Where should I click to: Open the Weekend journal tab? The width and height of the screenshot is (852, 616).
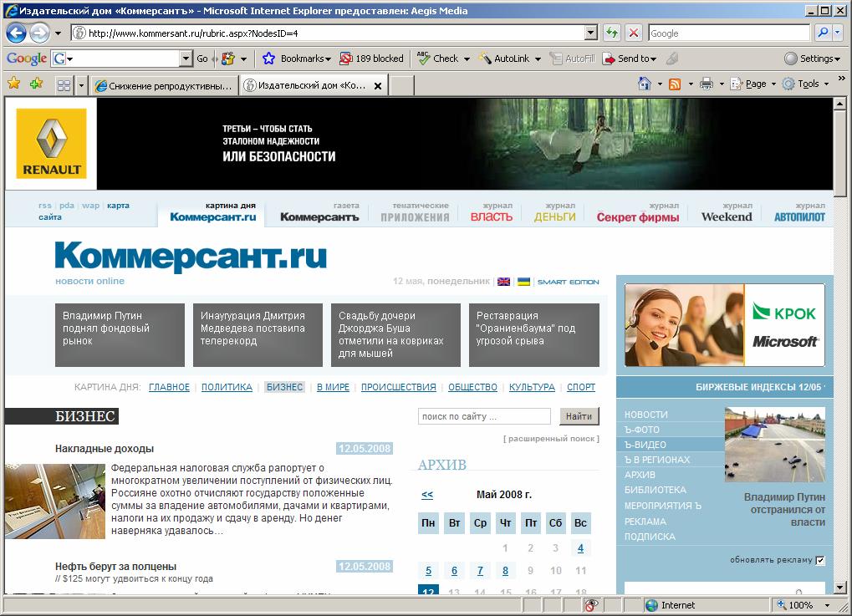(727, 212)
